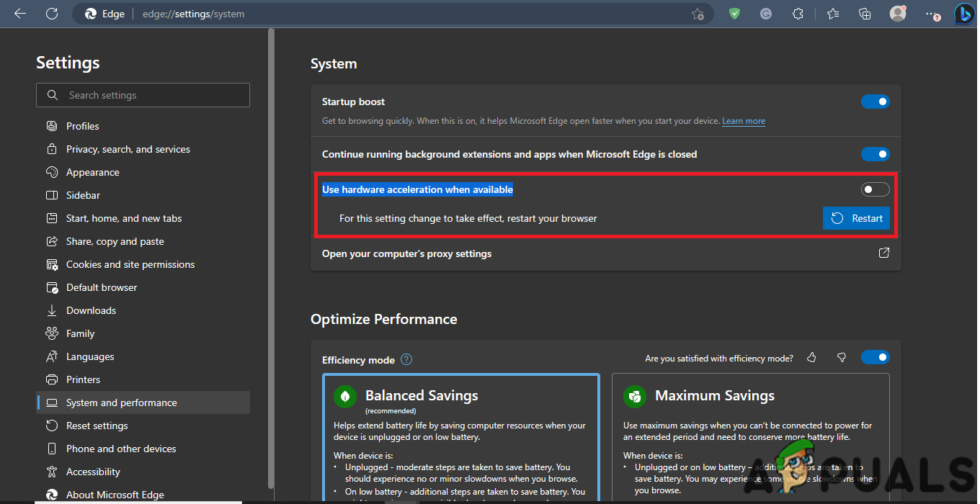Open the efficiency mode help icon
980x504 pixels.
pos(406,359)
